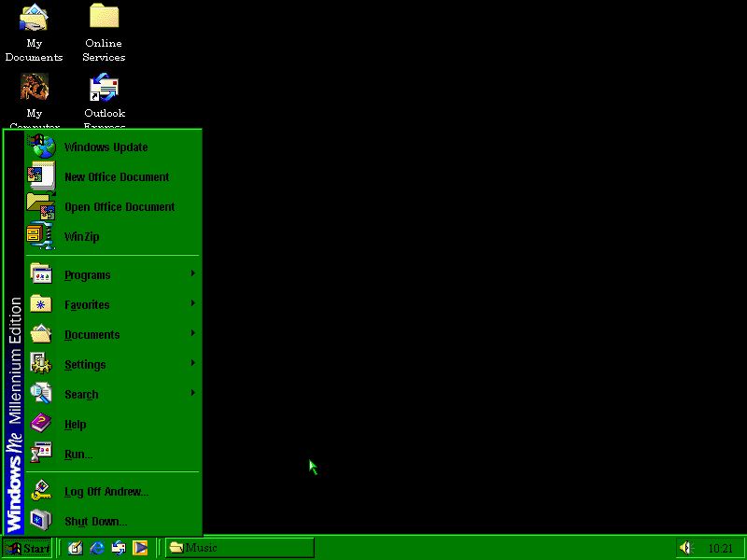Choose Help in the Start menu
Image resolution: width=747 pixels, height=560 pixels.
(75, 425)
